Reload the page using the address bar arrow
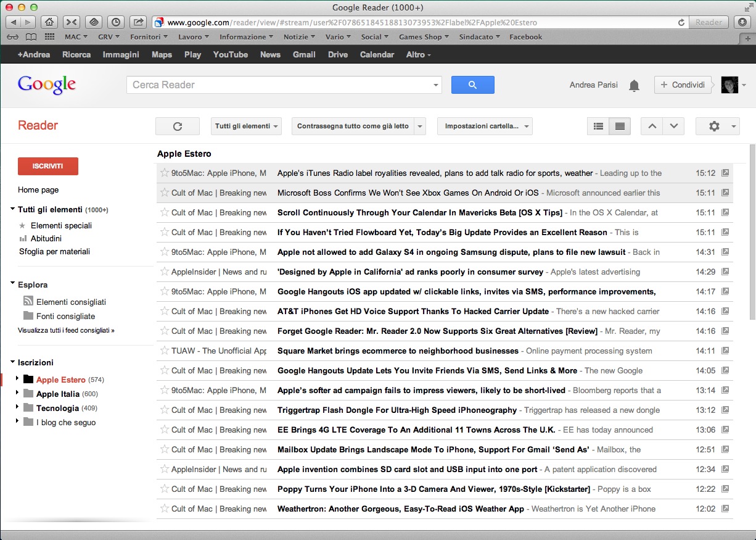The width and height of the screenshot is (756, 540). [681, 22]
